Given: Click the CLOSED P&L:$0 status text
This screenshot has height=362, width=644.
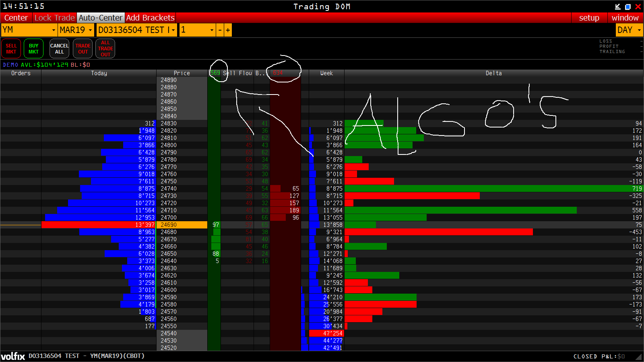Looking at the screenshot, I should 599,356.
